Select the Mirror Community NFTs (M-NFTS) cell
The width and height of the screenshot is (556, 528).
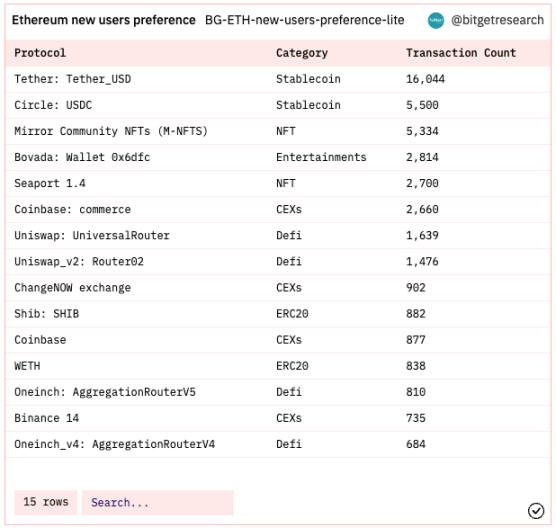111,131
